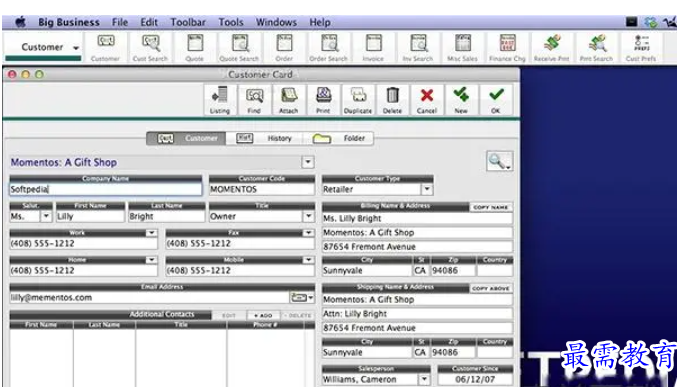
Task: Open the Misc Sales tool
Action: (x=463, y=48)
